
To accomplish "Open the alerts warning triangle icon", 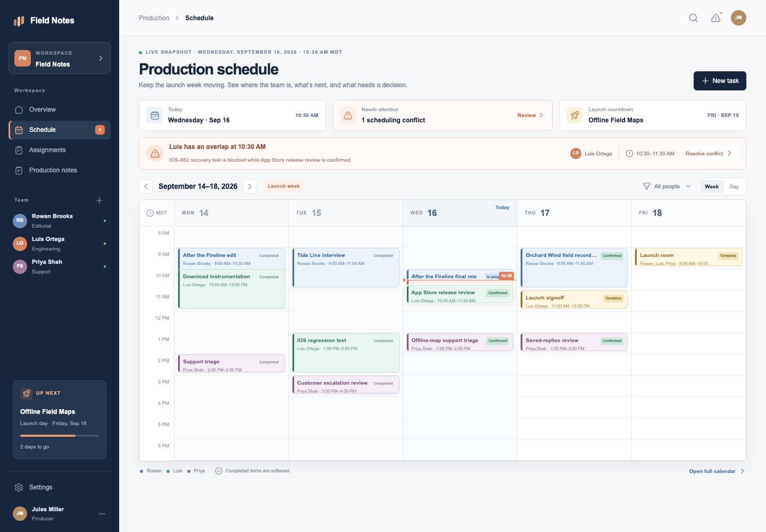I will coord(716,18).
